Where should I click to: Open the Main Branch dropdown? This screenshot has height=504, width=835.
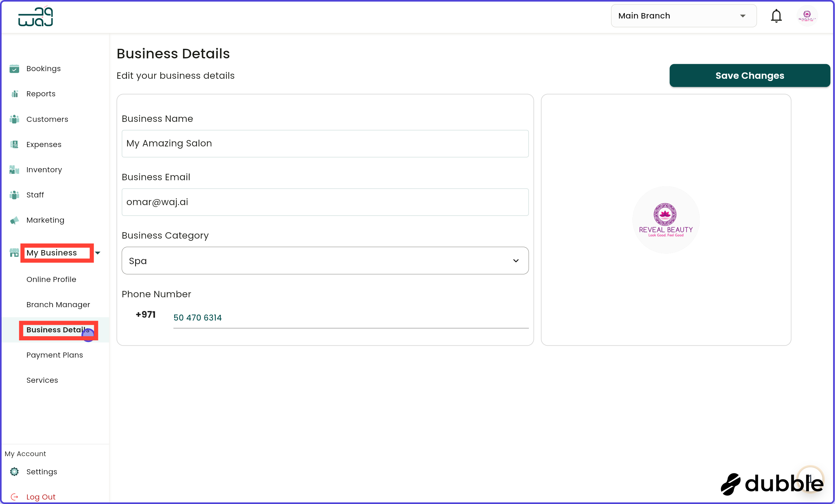coord(683,16)
